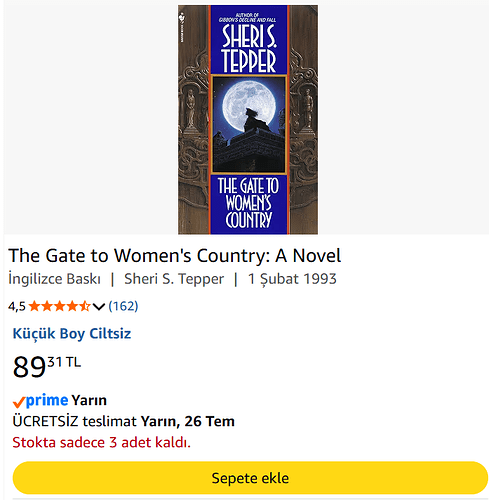Click the publisher logo on cover corner
This screenshot has height=500, width=489.
coord(182,17)
